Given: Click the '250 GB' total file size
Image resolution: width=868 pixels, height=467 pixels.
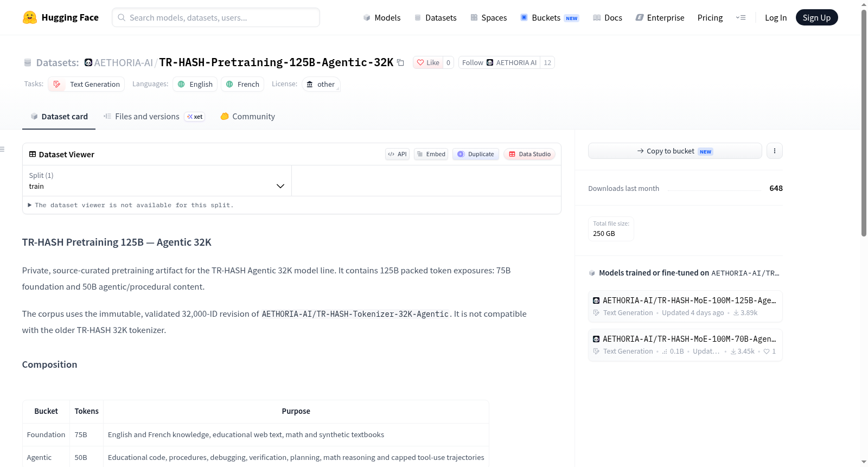Looking at the screenshot, I should (604, 233).
